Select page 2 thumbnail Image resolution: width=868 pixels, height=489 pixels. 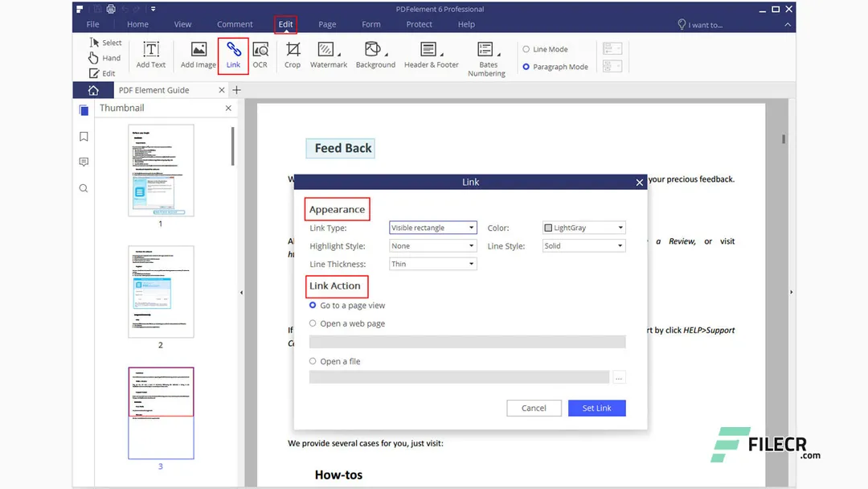coord(161,292)
